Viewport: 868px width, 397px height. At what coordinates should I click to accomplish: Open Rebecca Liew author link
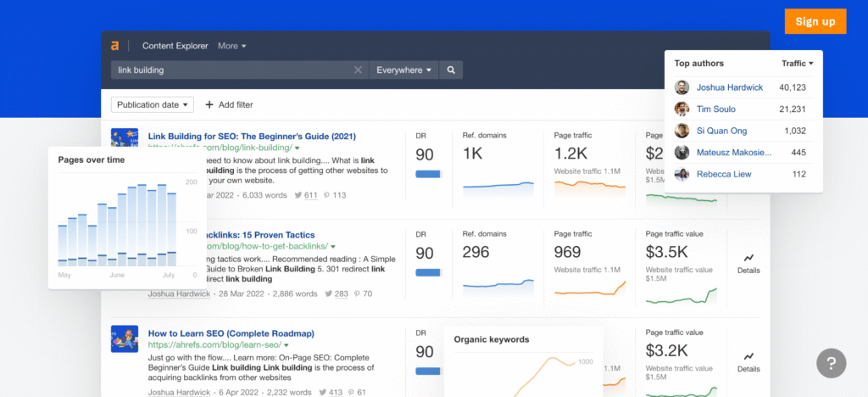click(724, 174)
